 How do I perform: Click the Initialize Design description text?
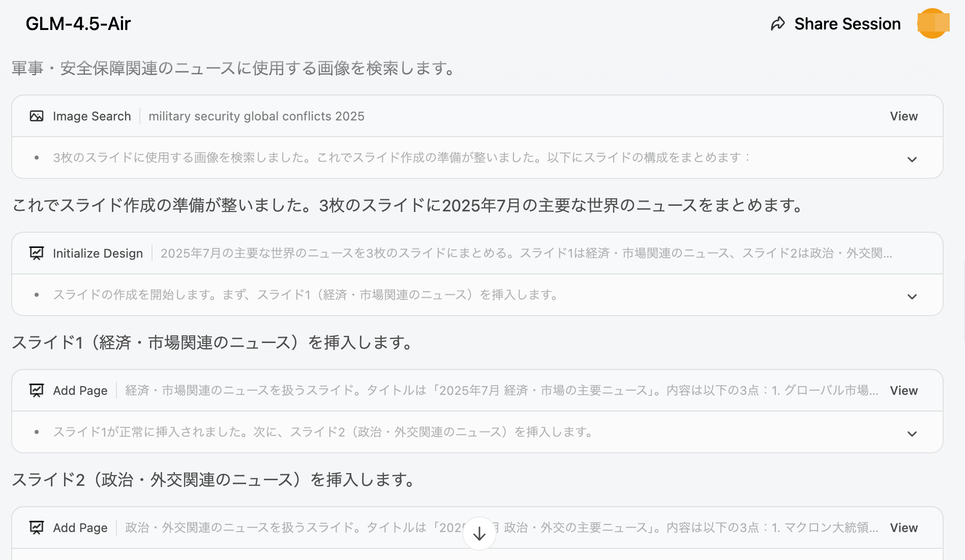(526, 253)
